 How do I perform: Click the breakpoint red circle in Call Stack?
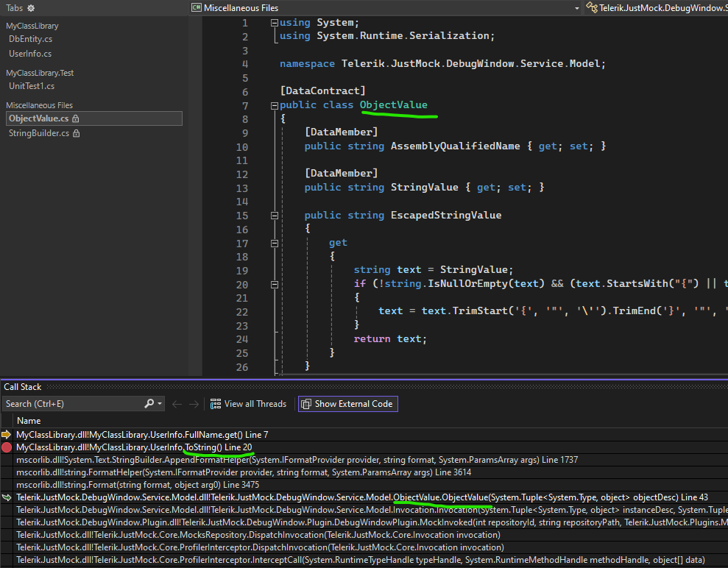7,447
